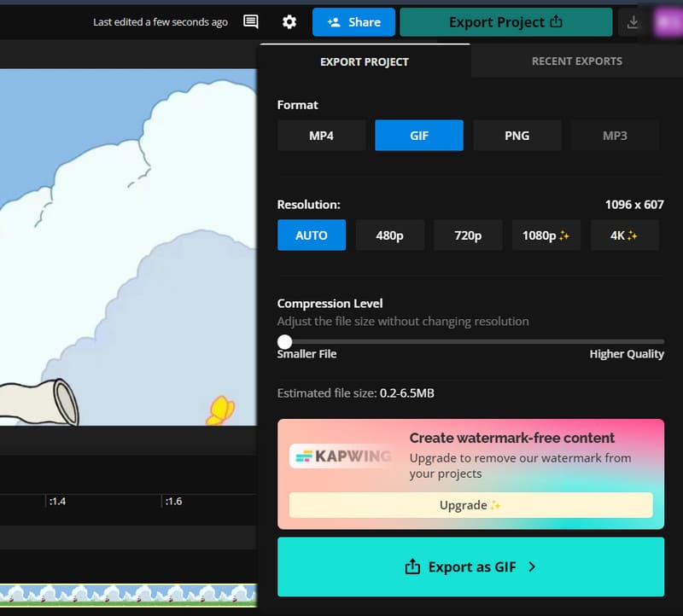Image resolution: width=683 pixels, height=616 pixels.
Task: Click the 'Create watermark-free content' heading
Action: 511,438
